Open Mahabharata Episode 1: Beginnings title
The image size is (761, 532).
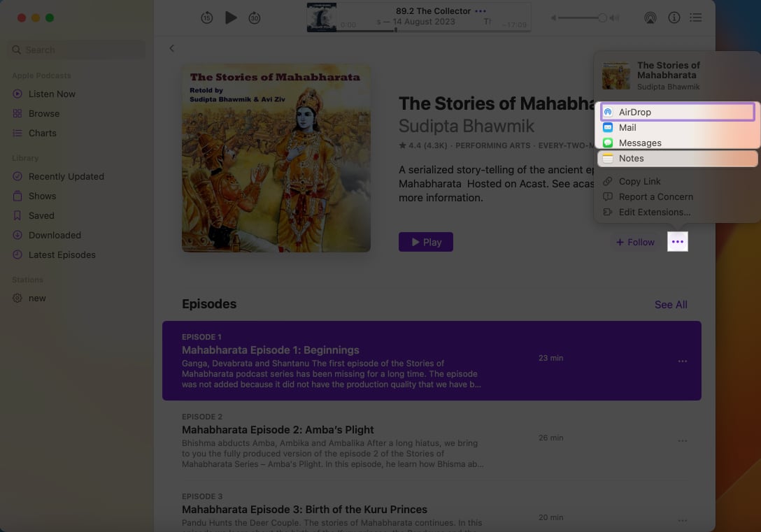point(270,350)
